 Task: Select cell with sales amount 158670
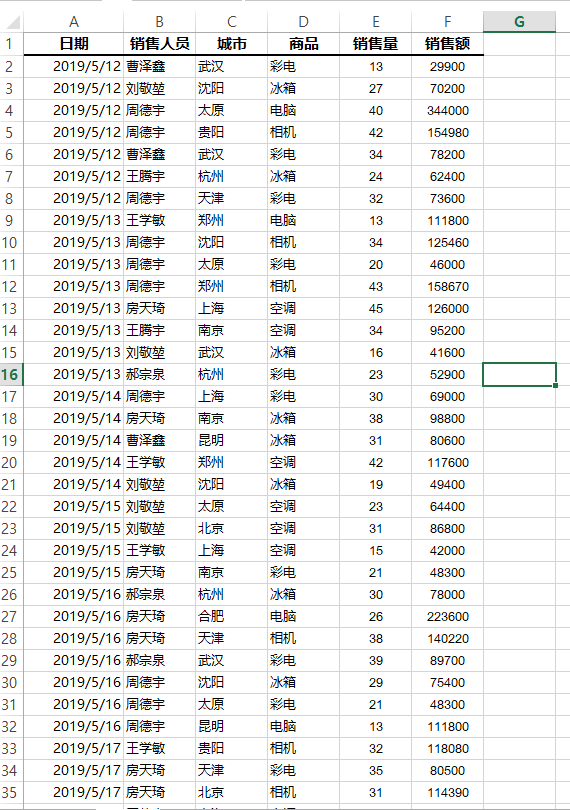[448, 287]
